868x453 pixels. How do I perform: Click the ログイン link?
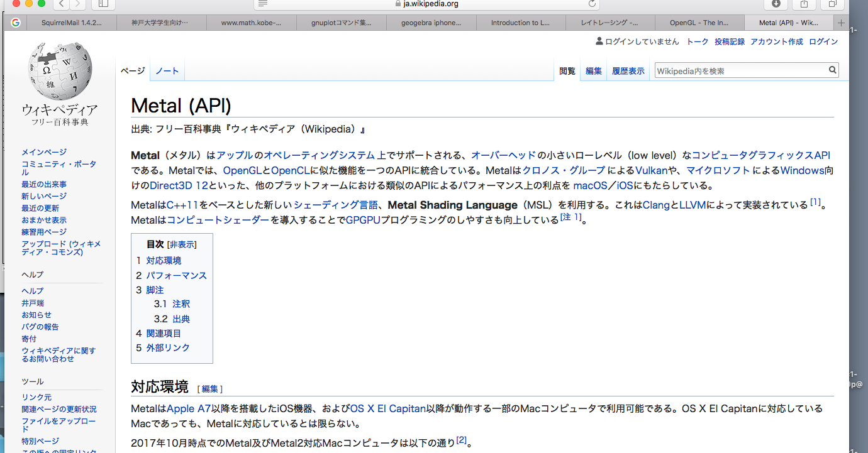pos(823,41)
